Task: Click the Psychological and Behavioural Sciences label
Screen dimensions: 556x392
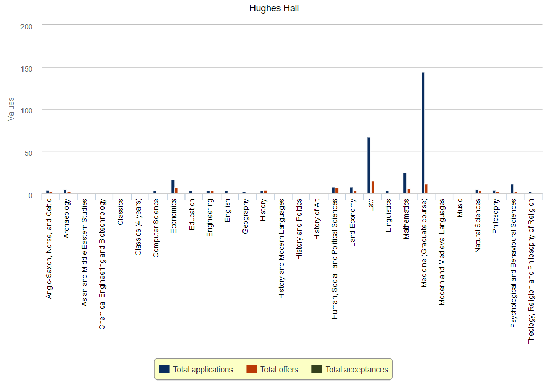Action: point(514,263)
